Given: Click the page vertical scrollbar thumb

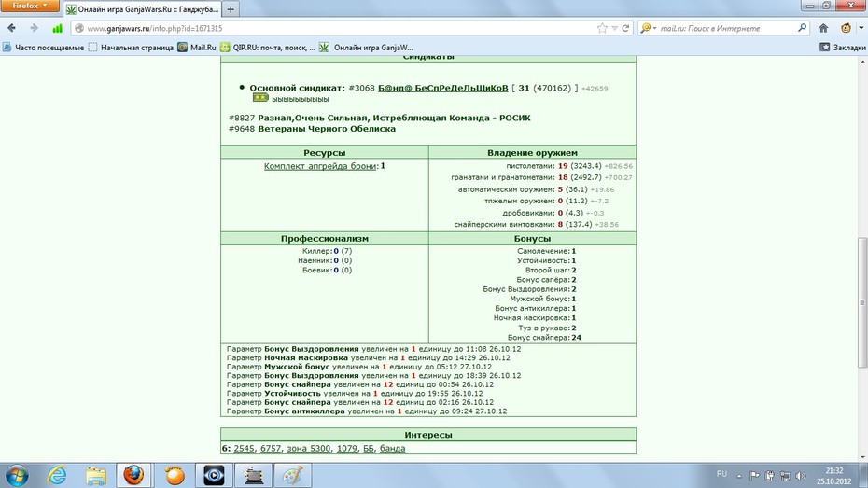Looking at the screenshot, I should (x=861, y=302).
